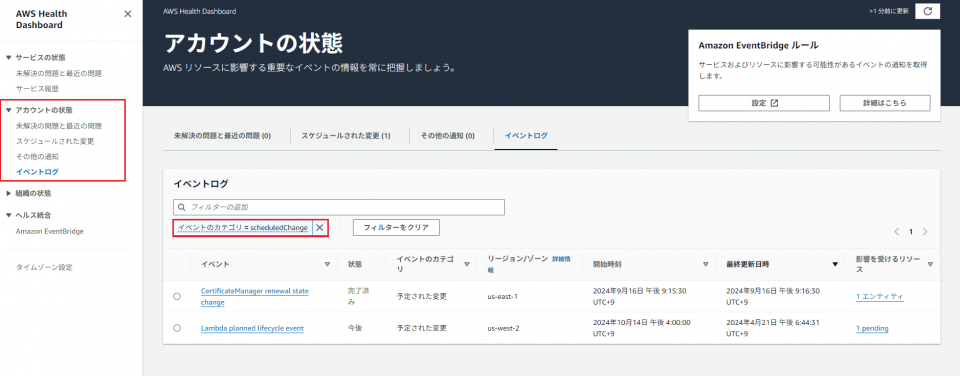The height and width of the screenshot is (376, 960).
Task: Open 未解決の問題と最近の問題 under サービスの状態
Action: coord(59,73)
